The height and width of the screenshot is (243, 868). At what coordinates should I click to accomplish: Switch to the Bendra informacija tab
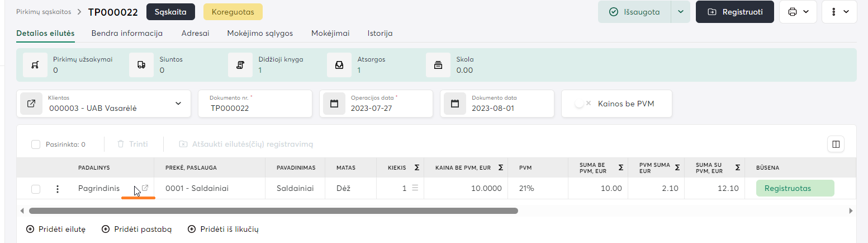pyautogui.click(x=127, y=33)
